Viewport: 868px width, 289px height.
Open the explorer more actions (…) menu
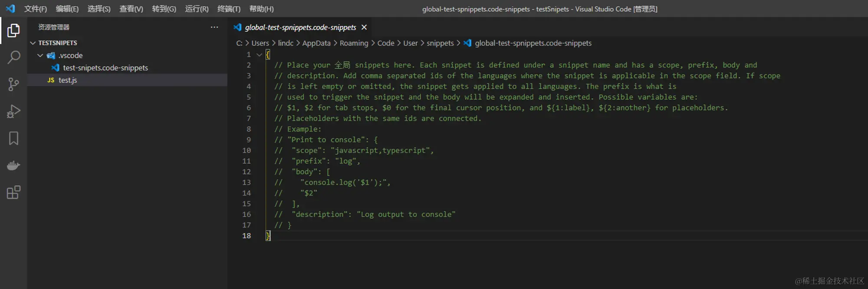pyautogui.click(x=214, y=27)
